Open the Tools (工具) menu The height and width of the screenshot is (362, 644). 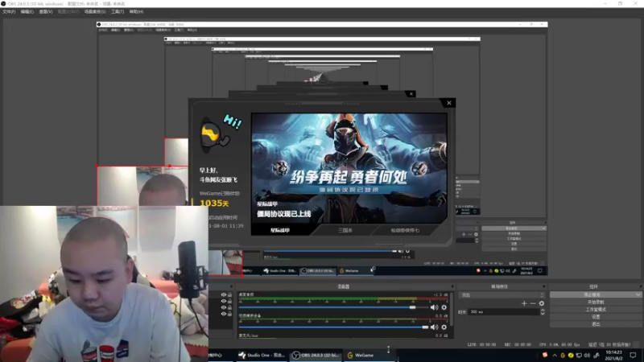[118, 12]
